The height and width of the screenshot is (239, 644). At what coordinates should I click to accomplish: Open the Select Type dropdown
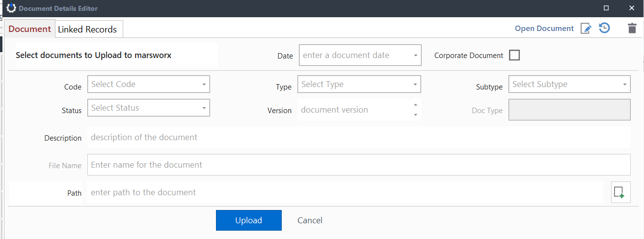(359, 84)
